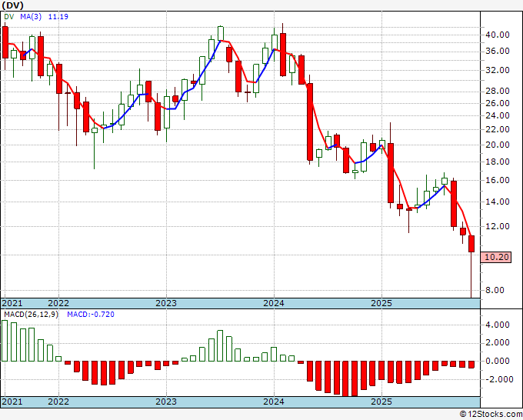Click 2022 on the MACD panel timeline
The height and width of the screenshot is (420, 523).
58,402
